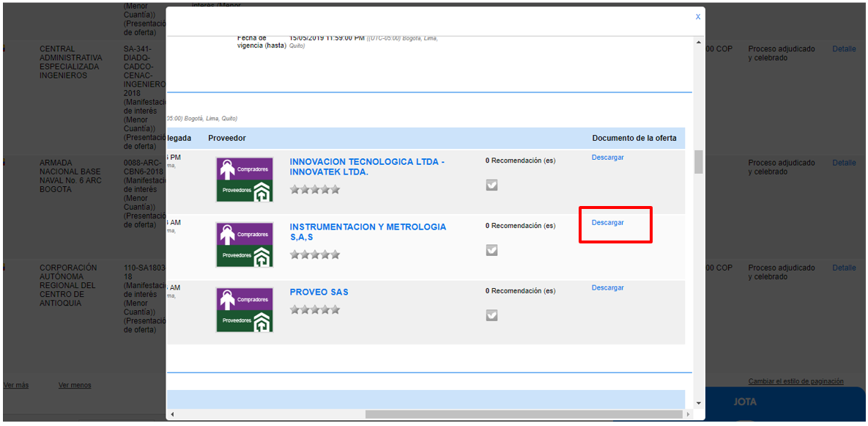The image size is (868, 426).
Task: Click the popup's horizontal scrollbar thumb
Action: click(524, 414)
